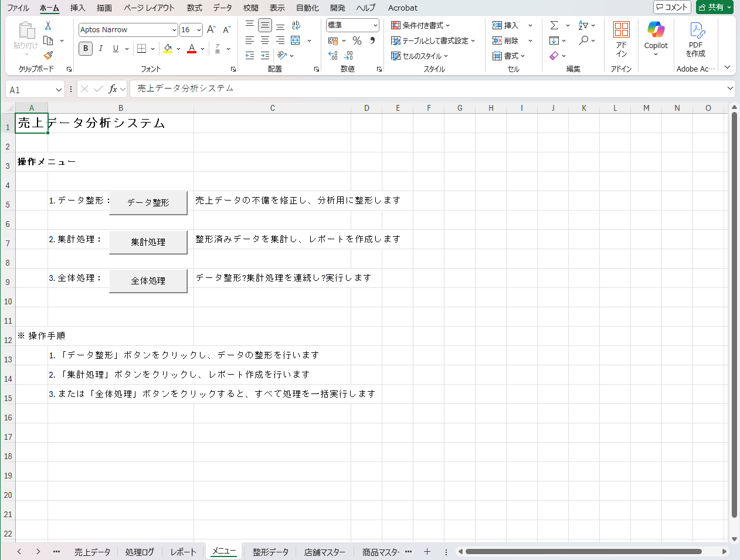Screen dimensions: 740x560
Task: Click the 共有 button
Action: pyautogui.click(x=714, y=8)
